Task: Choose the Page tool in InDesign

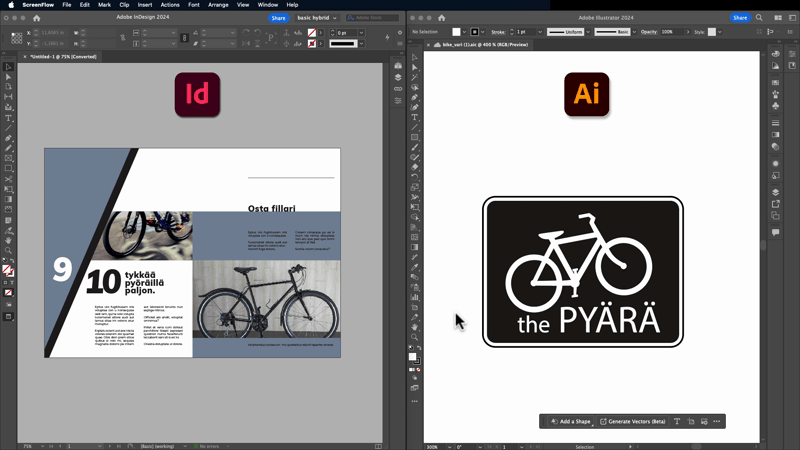Action: (8, 87)
